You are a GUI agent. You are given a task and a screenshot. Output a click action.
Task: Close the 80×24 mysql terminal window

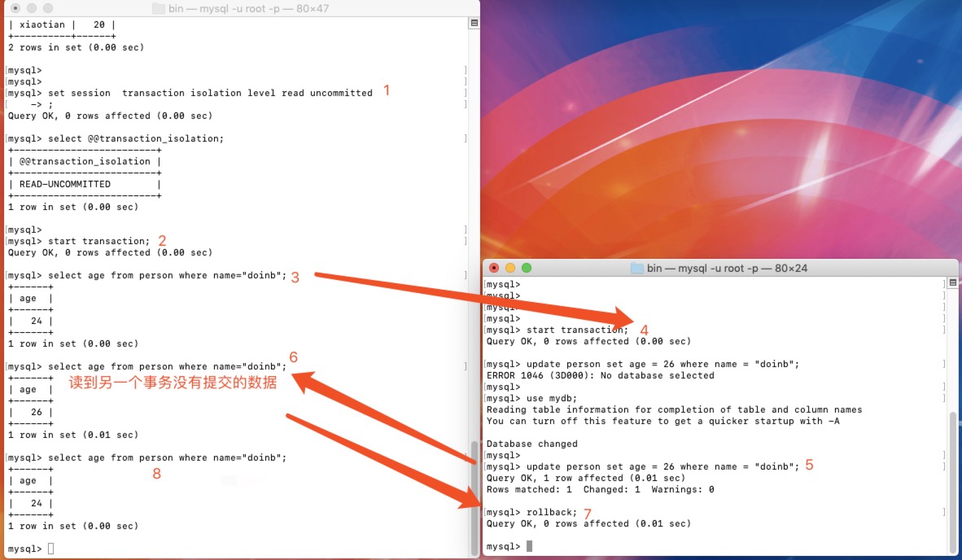click(x=494, y=268)
